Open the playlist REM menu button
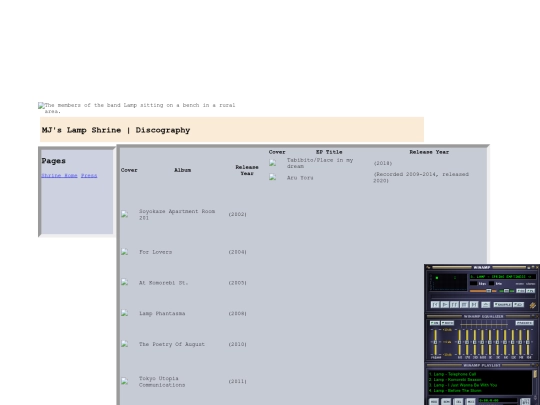The height and width of the screenshot is (405, 540). 446,402
